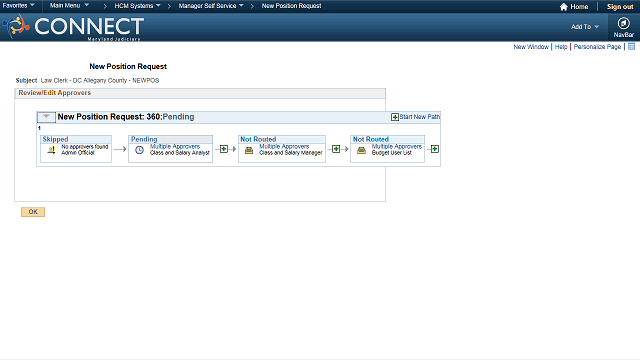Click the No approvers found text
640x360 pixels.
click(x=84, y=147)
